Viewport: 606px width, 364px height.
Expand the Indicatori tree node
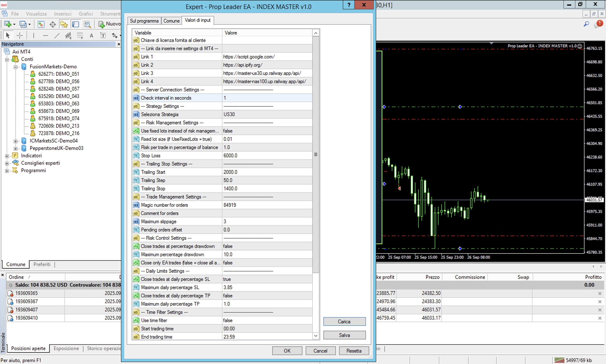click(7, 156)
